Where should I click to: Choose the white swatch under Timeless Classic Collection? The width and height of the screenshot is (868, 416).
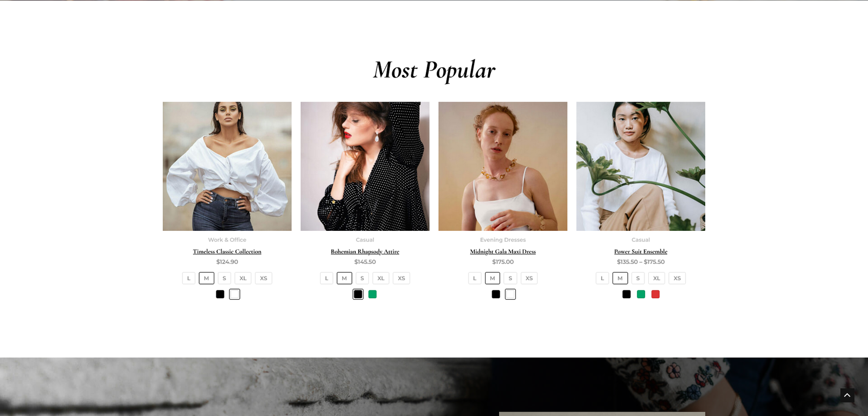234,294
